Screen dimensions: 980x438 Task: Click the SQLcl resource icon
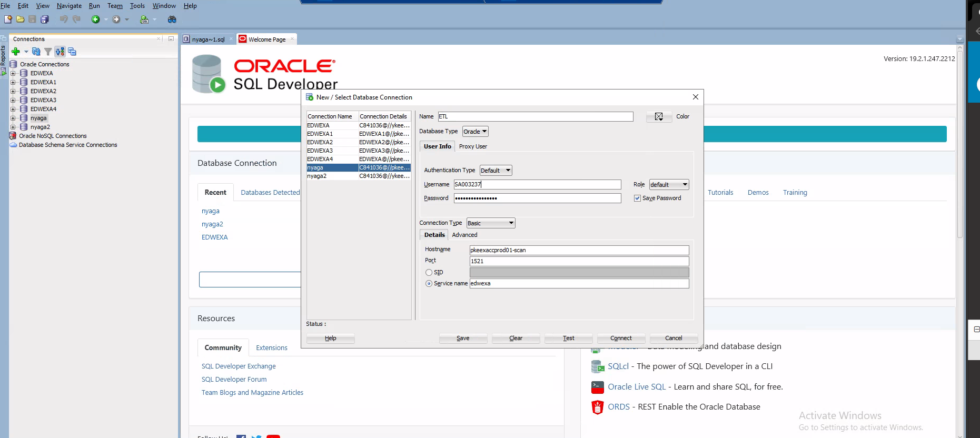click(x=598, y=366)
